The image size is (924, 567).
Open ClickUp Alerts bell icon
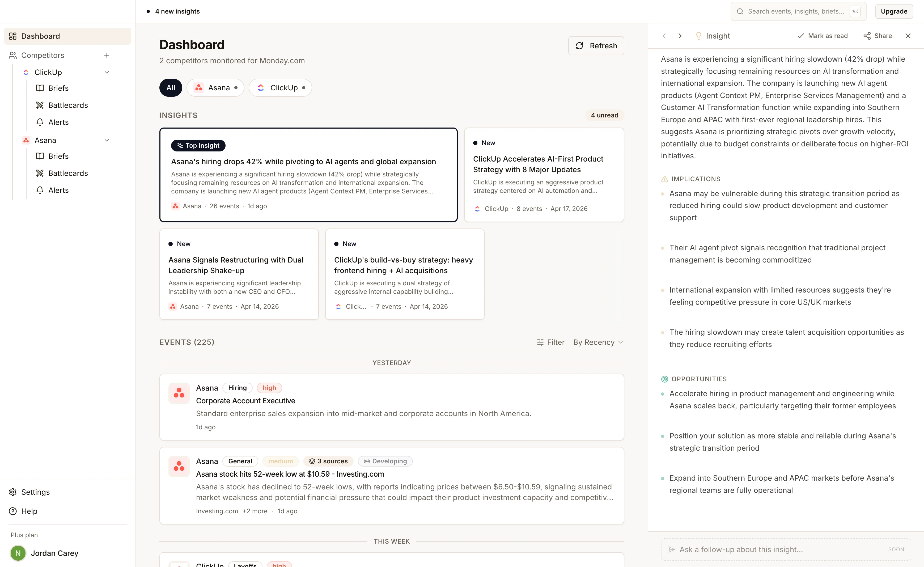(x=40, y=122)
